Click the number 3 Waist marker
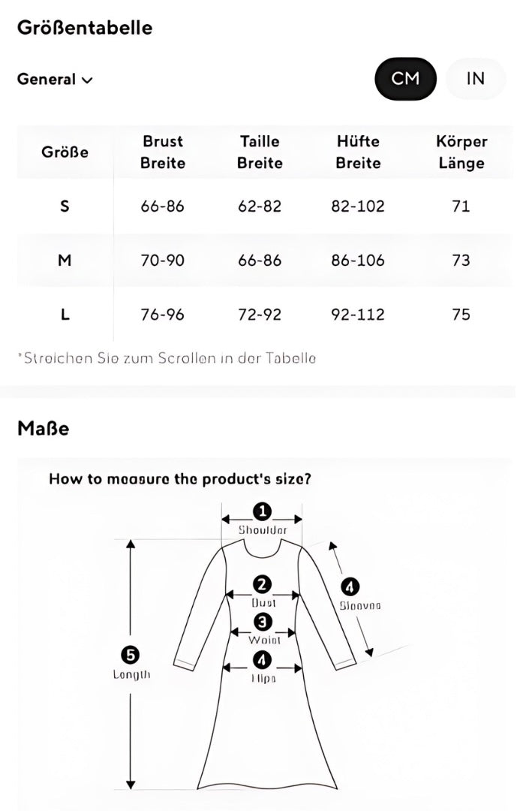Viewport: 532px width, 811px height. point(263,622)
